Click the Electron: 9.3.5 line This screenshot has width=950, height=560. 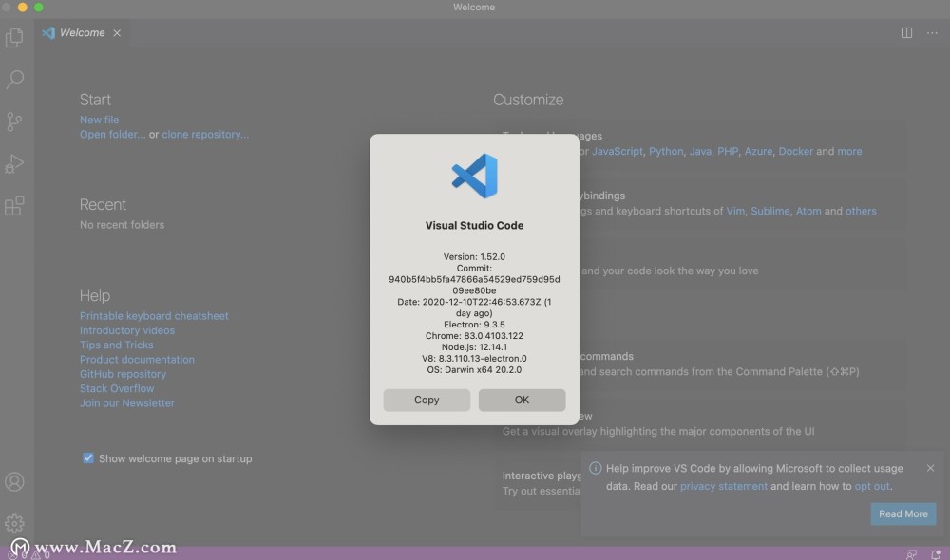tap(474, 325)
